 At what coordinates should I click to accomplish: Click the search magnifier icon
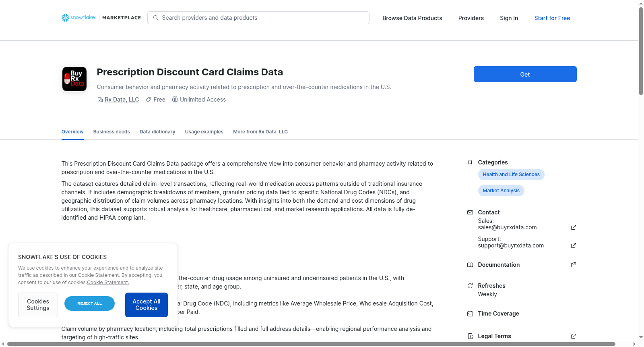point(156,18)
